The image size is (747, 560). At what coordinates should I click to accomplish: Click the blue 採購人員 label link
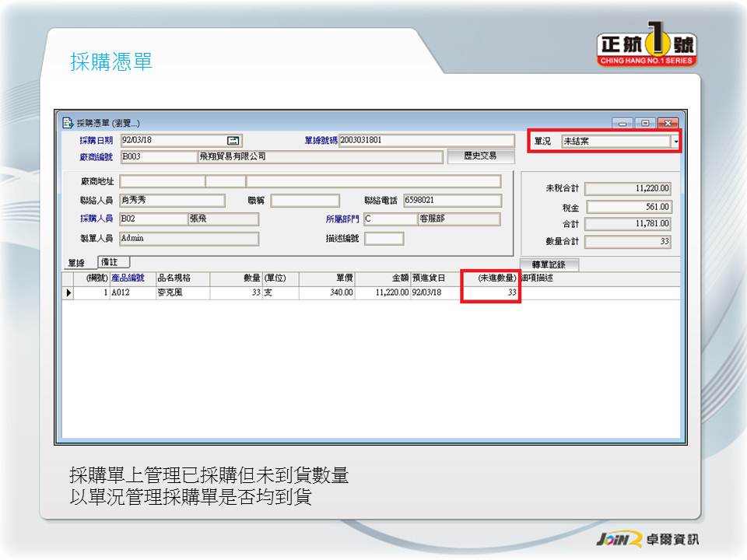[96, 219]
